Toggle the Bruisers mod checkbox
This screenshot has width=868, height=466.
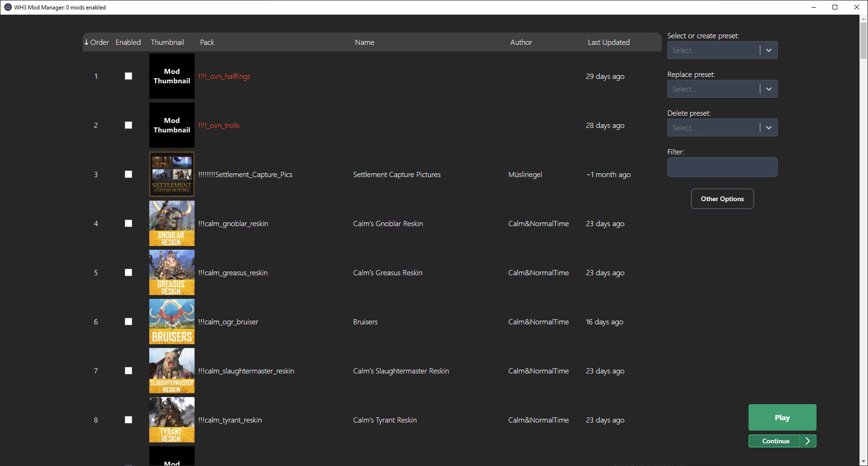coord(128,322)
